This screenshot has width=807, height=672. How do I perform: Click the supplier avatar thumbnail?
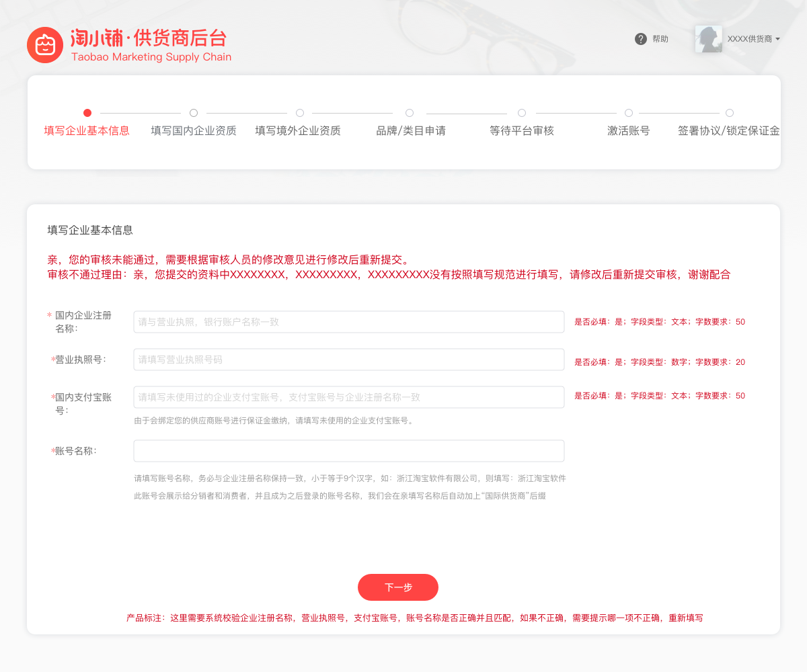click(x=708, y=39)
